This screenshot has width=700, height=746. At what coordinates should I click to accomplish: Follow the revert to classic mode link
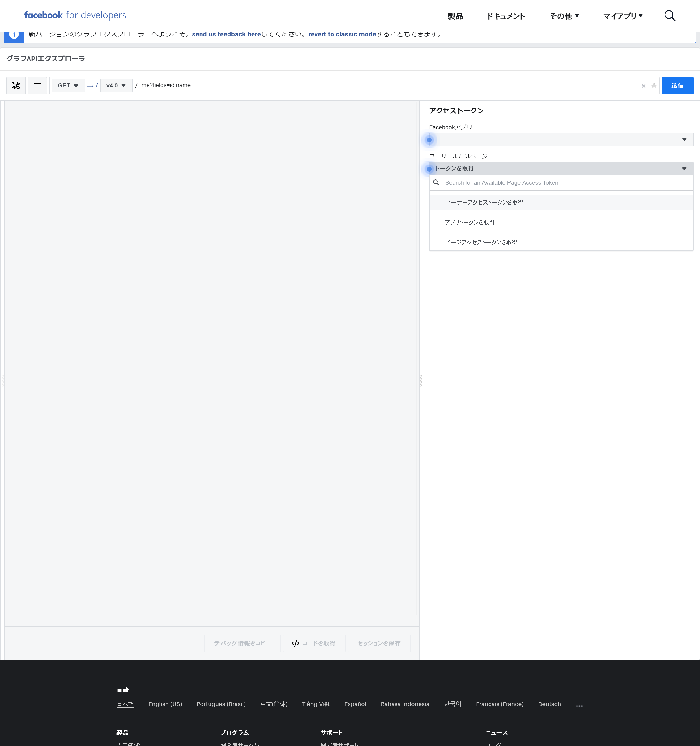(341, 35)
